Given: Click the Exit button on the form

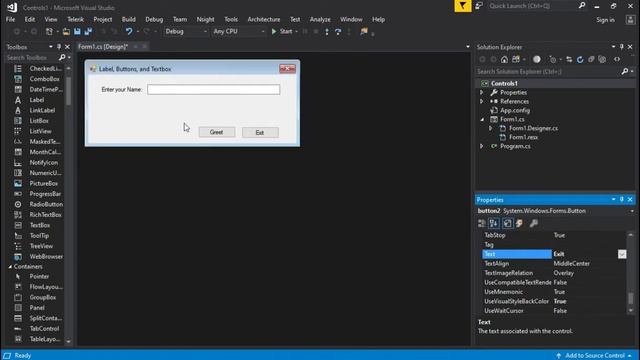Looking at the screenshot, I should (260, 132).
